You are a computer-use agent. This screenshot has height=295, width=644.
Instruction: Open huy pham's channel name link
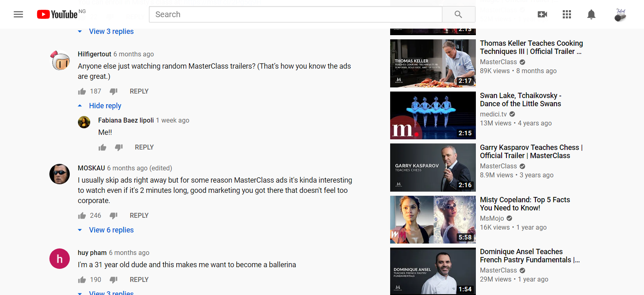click(92, 253)
